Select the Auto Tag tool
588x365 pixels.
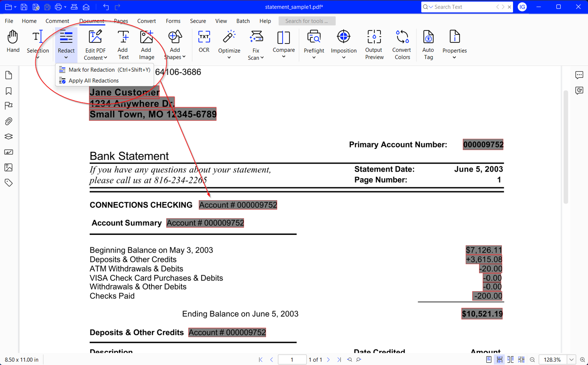pos(428,37)
